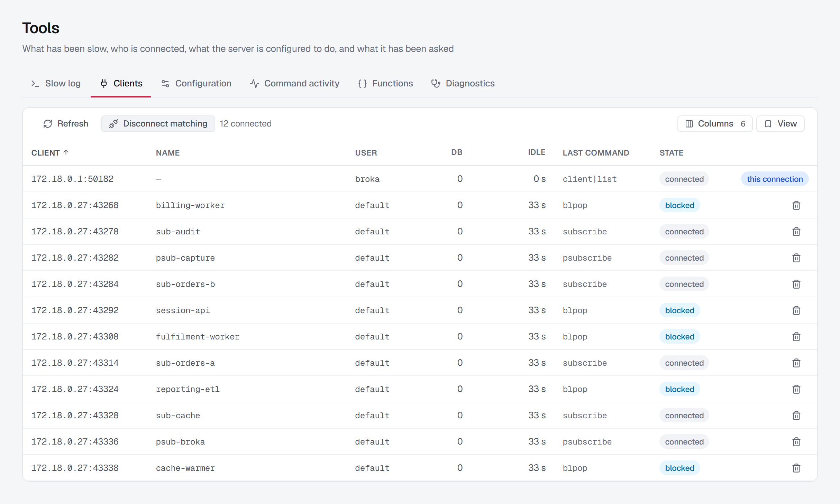Refresh the client list
Image resolution: width=840 pixels, height=504 pixels.
66,124
